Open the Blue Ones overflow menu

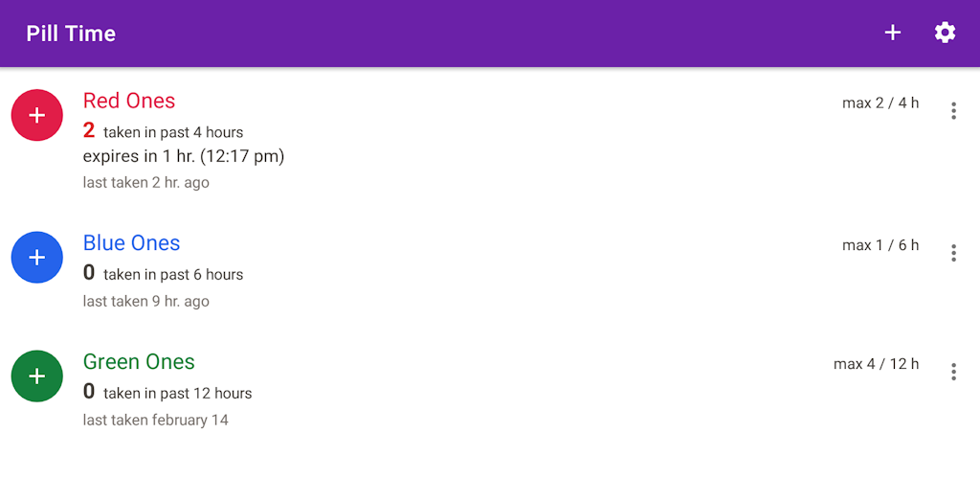click(953, 253)
